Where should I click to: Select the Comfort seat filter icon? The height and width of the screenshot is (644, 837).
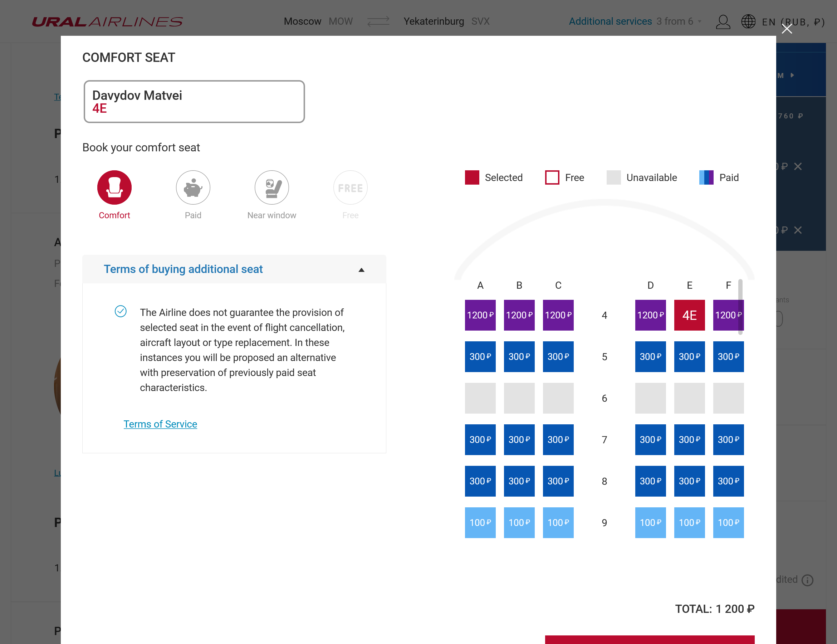(114, 187)
